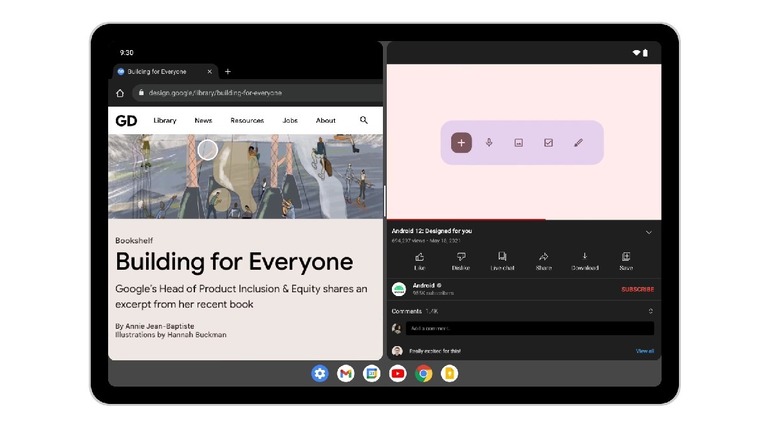
Task: Go to the Resources menu item
Action: coord(247,120)
